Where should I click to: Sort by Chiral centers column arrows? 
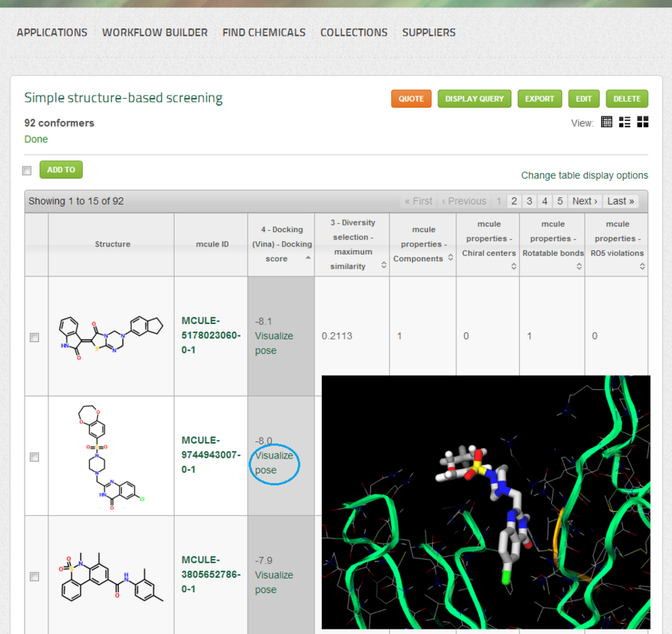point(514,265)
